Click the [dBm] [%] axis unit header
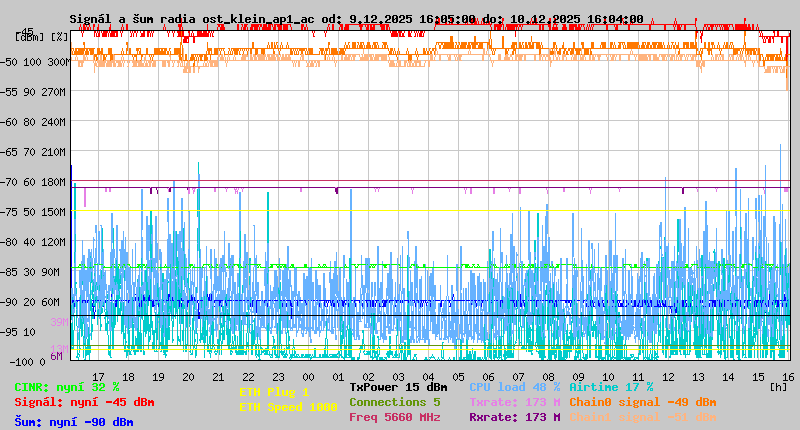Image resolution: width=800 pixels, height=430 pixels. 42,36
